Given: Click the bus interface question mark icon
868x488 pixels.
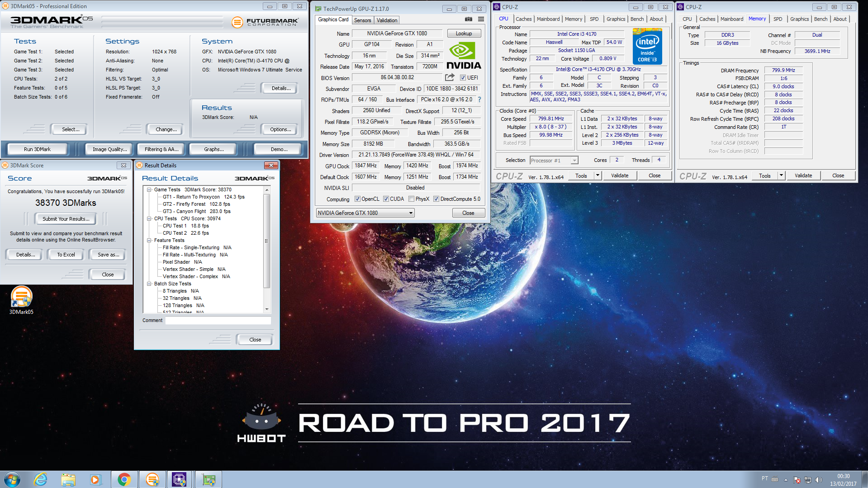Looking at the screenshot, I should (x=479, y=99).
